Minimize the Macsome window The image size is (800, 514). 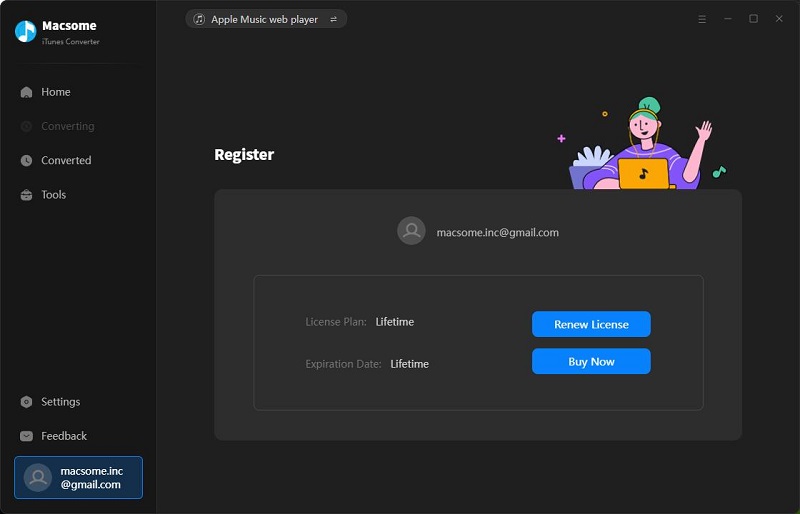728,19
